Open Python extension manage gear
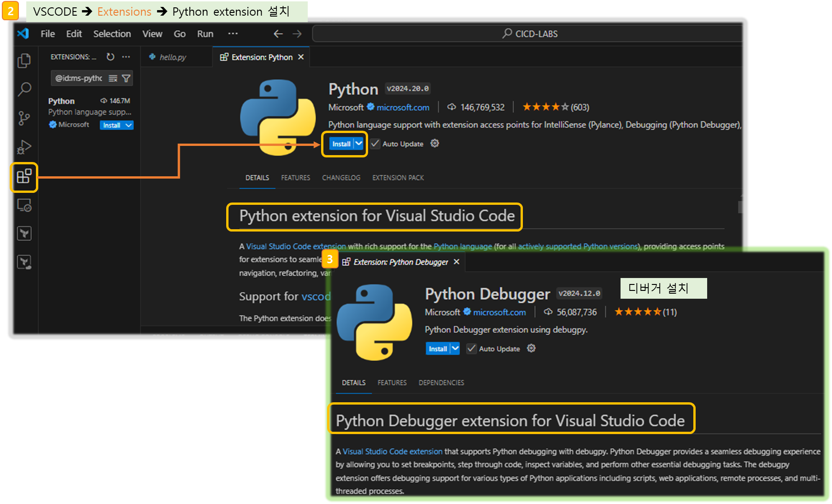Image resolution: width=832 pixels, height=504 pixels. (x=434, y=144)
